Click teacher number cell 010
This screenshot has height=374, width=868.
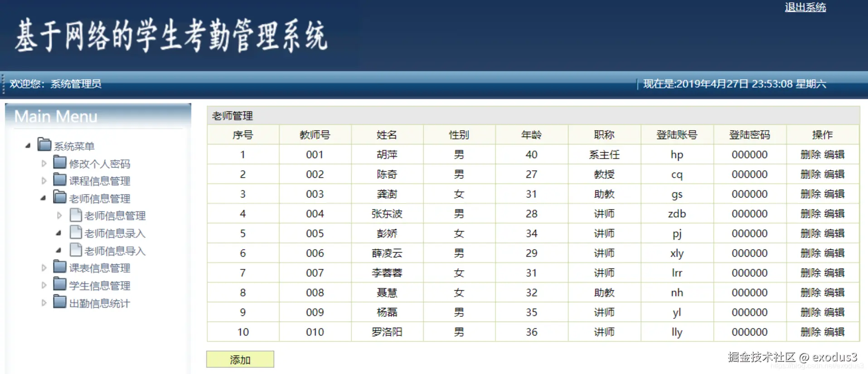[315, 332]
